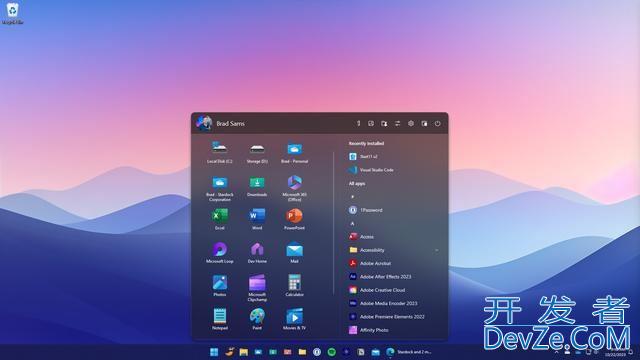Open the settings gear in the Start header

click(411, 123)
